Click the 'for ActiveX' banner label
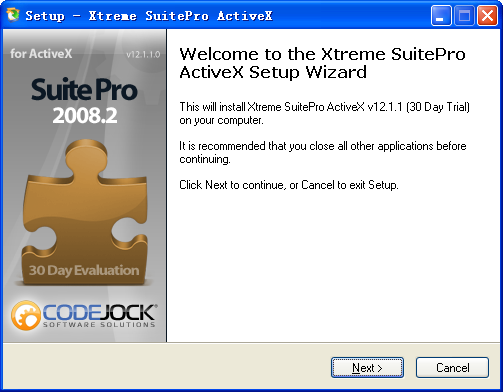Viewport: 503px width, 392px height. click(x=41, y=54)
